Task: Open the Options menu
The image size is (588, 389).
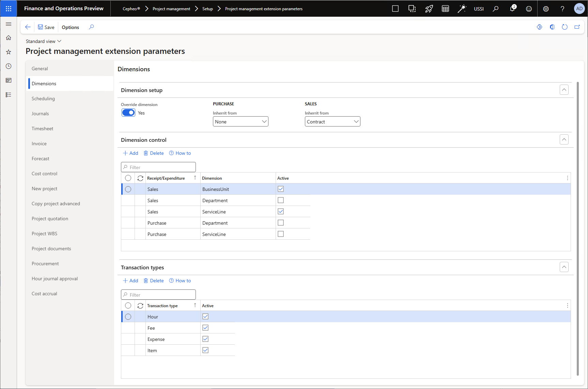Action: [71, 27]
